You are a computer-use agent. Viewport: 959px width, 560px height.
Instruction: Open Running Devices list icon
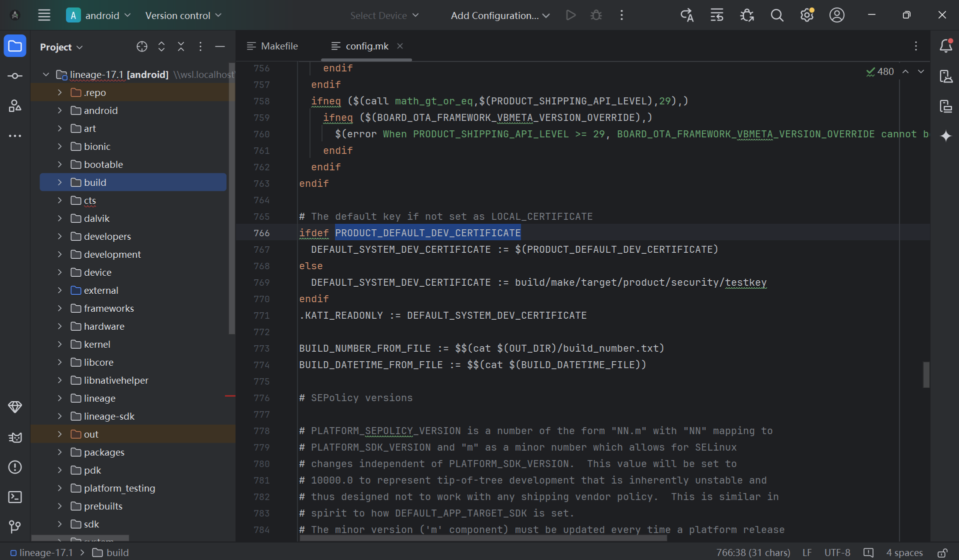(x=717, y=15)
